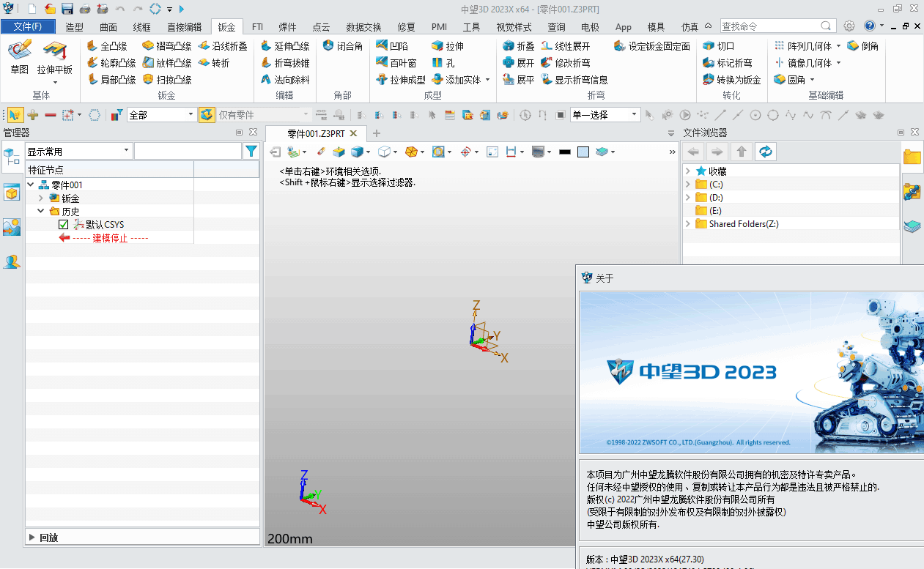The height and width of the screenshot is (569, 924).
Task: Click the 孔 hole tool
Action: pyautogui.click(x=443, y=63)
